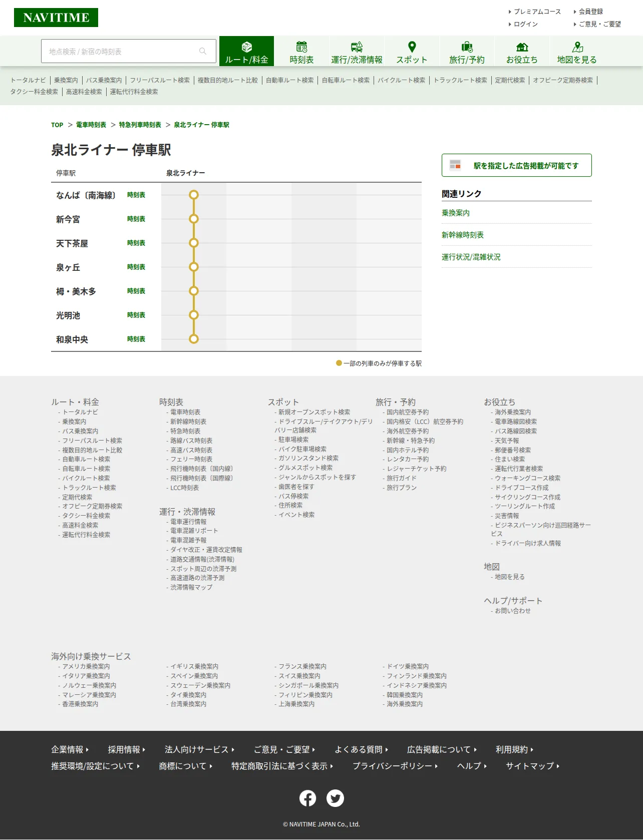Open 運行状況/混雑状況 related link
This screenshot has height=840, width=643.
(x=471, y=257)
